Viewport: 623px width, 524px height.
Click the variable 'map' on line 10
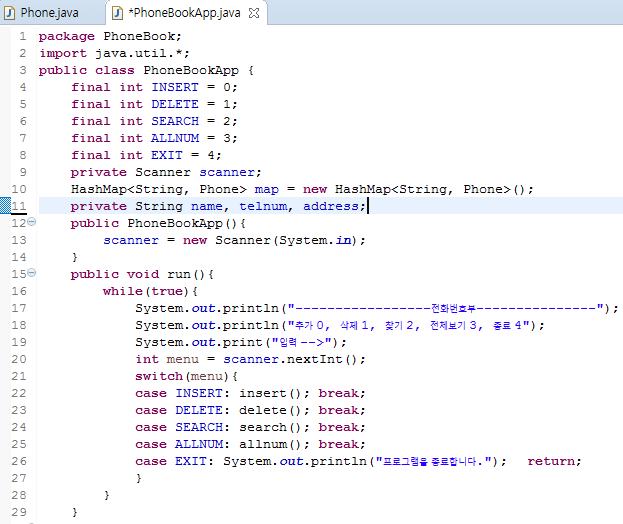point(267,189)
